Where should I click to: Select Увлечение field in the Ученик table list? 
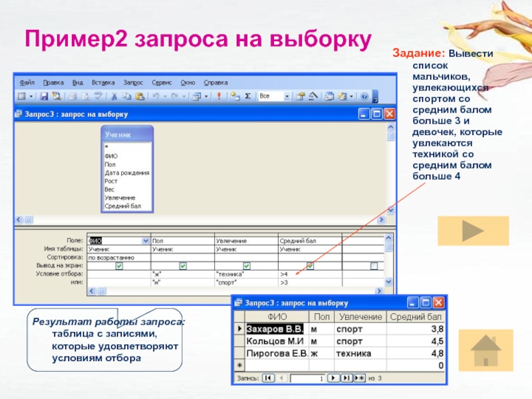120,198
